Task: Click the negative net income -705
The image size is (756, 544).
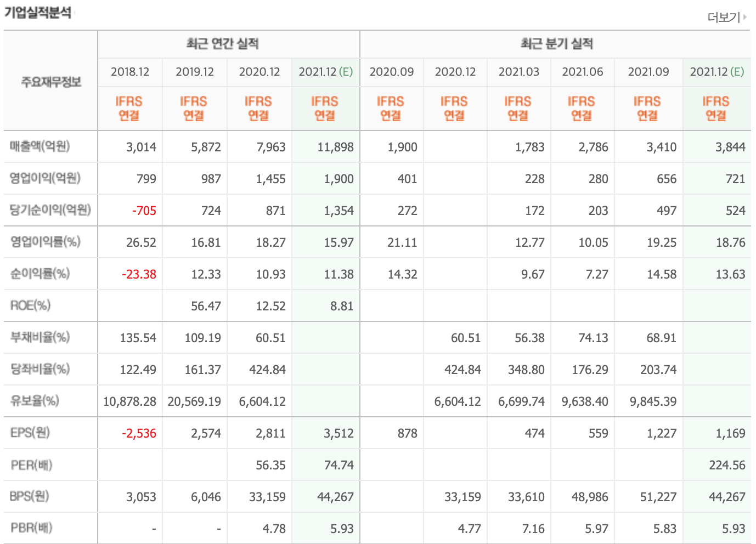Action: click(x=144, y=211)
